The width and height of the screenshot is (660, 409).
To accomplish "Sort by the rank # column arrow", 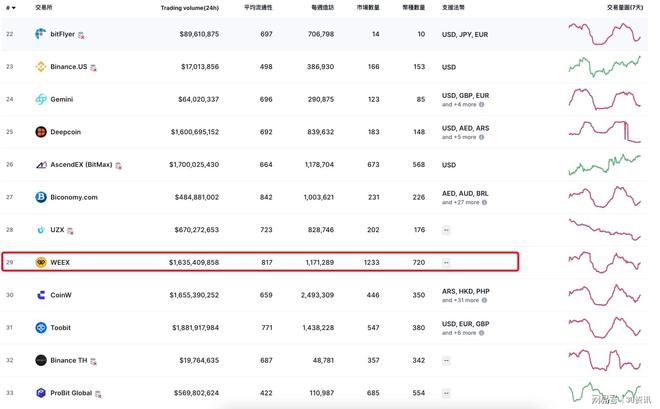I will (11, 8).
